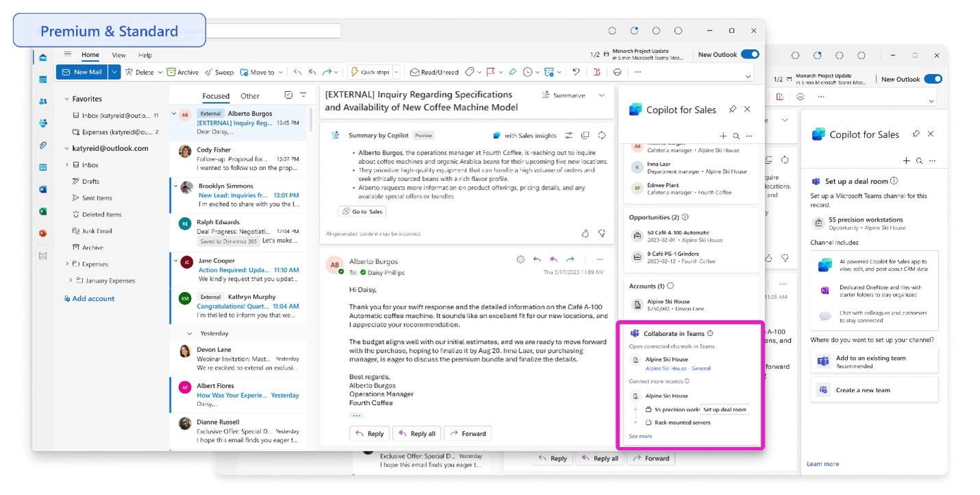
Task: Click the select-messages checkbox icon above message list
Action: coord(288,95)
